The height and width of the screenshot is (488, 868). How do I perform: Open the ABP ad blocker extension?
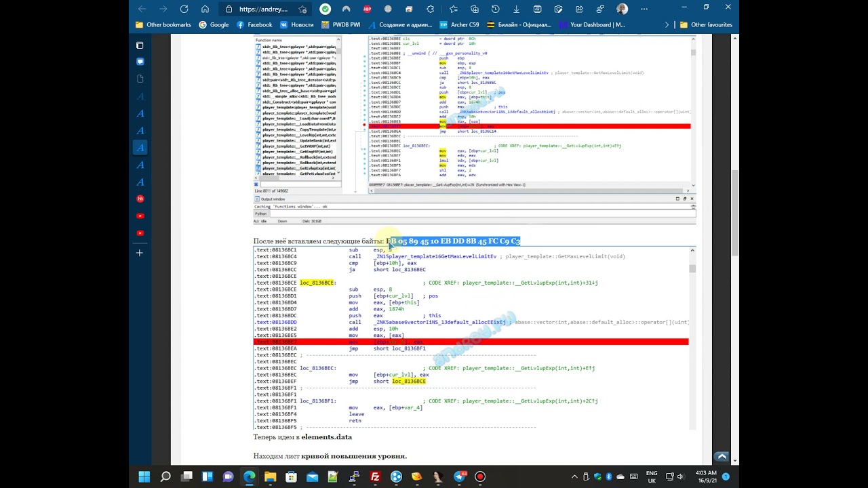pyautogui.click(x=367, y=9)
